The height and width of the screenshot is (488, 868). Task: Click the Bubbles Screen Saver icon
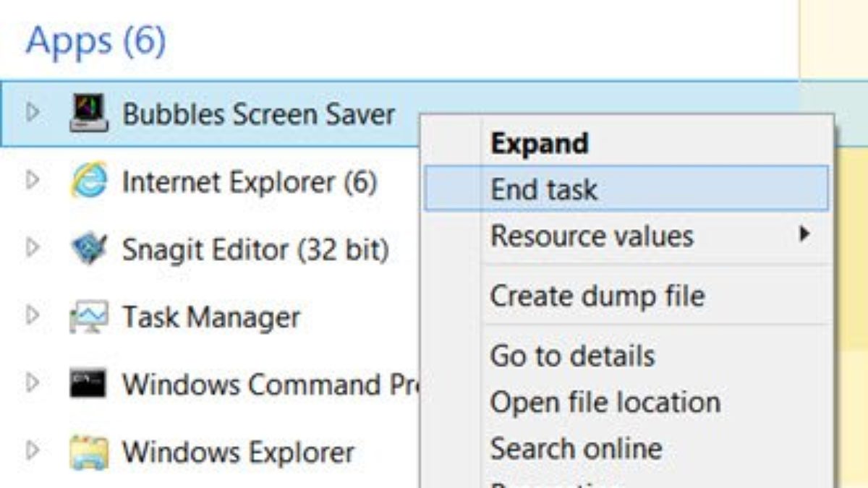[89, 114]
